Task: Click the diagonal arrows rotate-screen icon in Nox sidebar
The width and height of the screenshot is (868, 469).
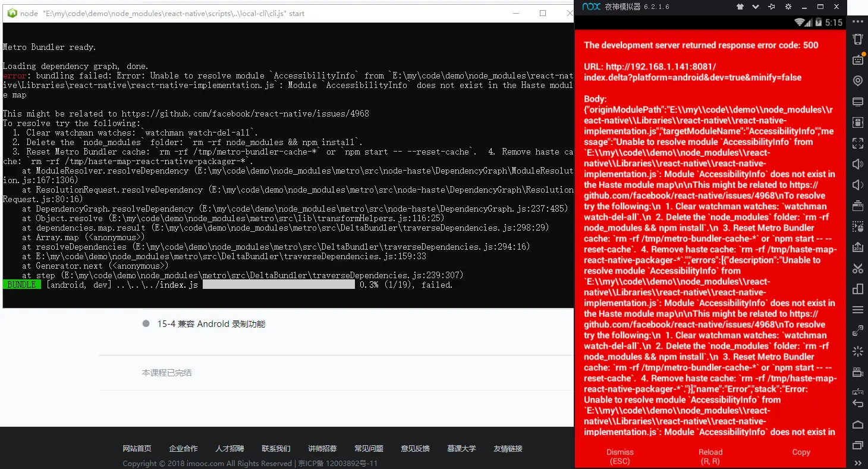Action: [858, 330]
